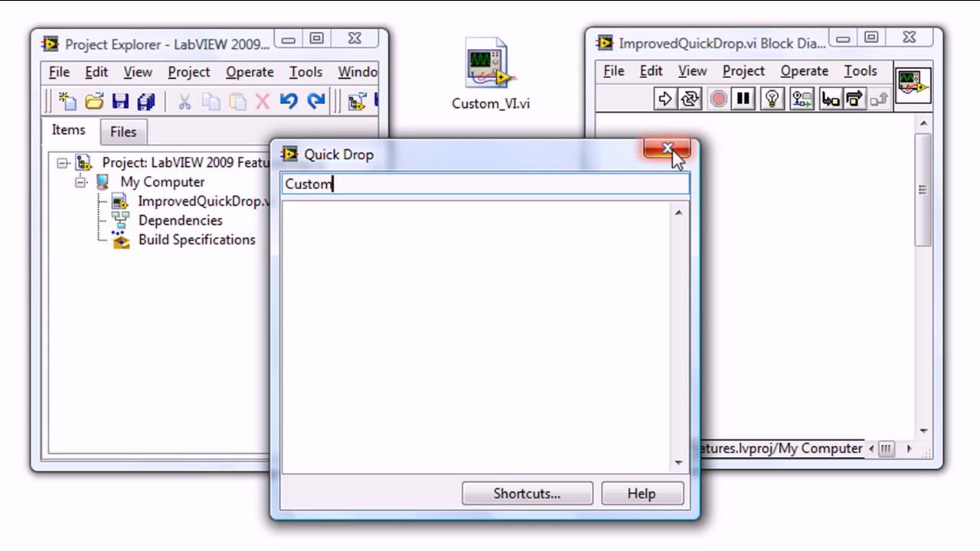Click the LabVIEW logo in Block Diagram title bar

[605, 43]
